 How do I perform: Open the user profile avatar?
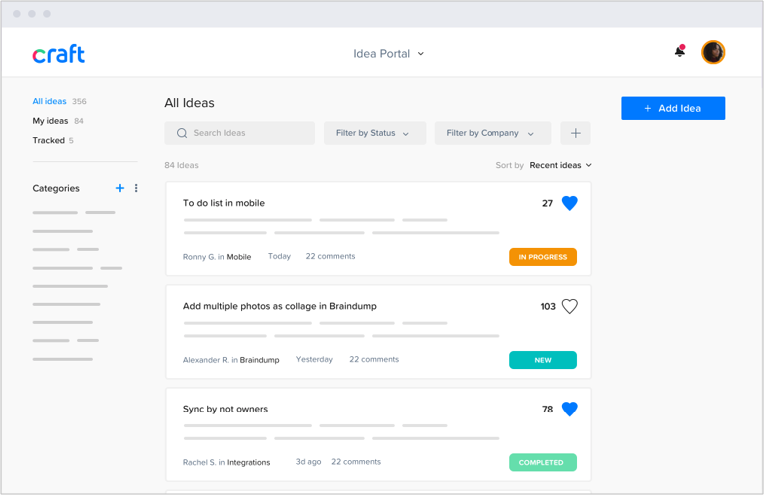pos(713,52)
